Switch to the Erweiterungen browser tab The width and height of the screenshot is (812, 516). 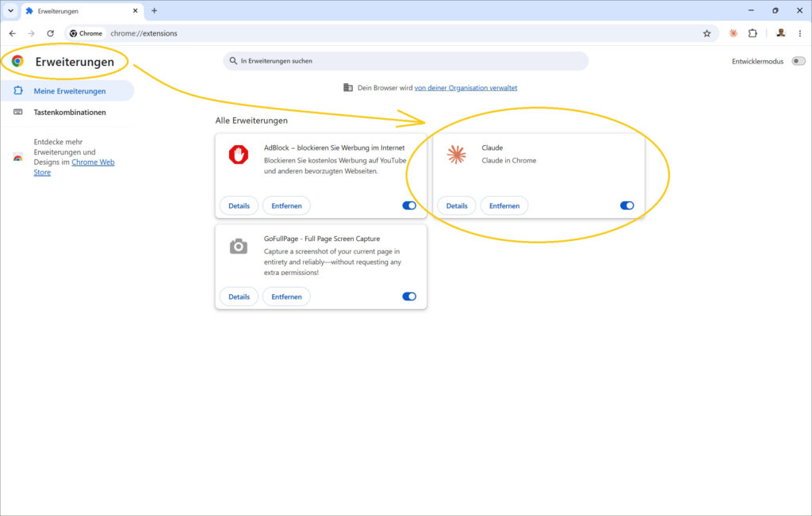(x=82, y=10)
